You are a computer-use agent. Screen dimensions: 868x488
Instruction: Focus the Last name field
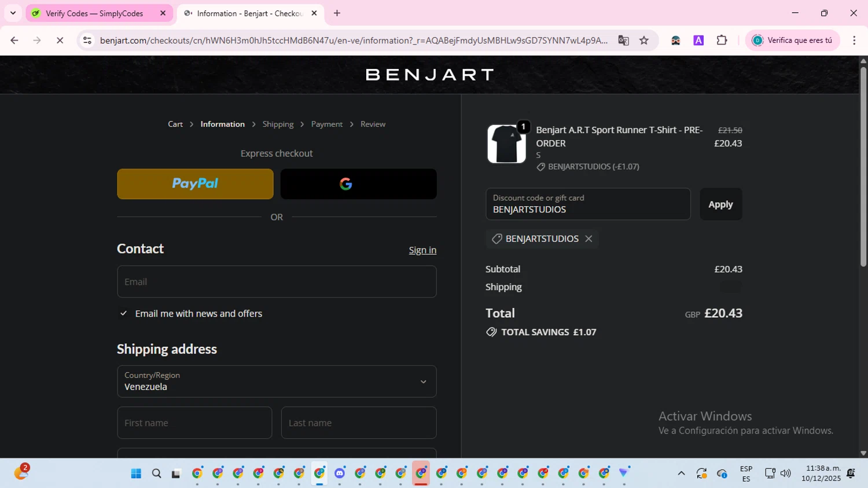click(359, 423)
